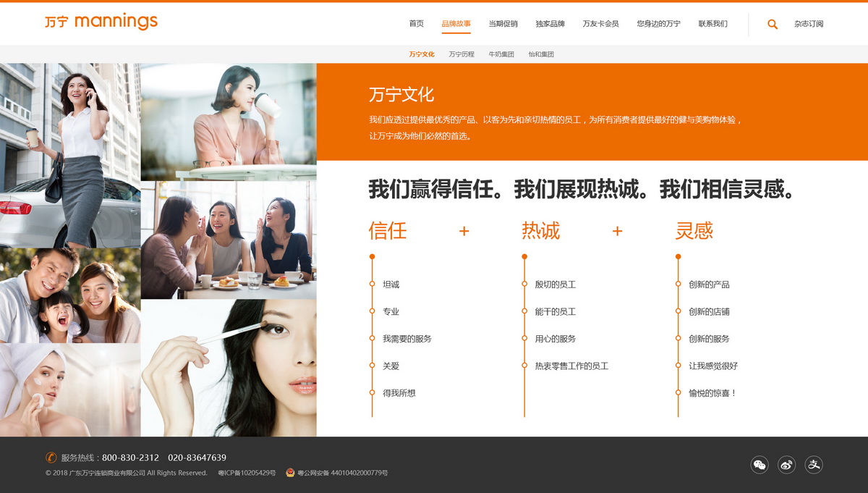Click the police badge icon beside 粤公网安备
Viewport: 868px width, 493px height.
click(x=290, y=473)
